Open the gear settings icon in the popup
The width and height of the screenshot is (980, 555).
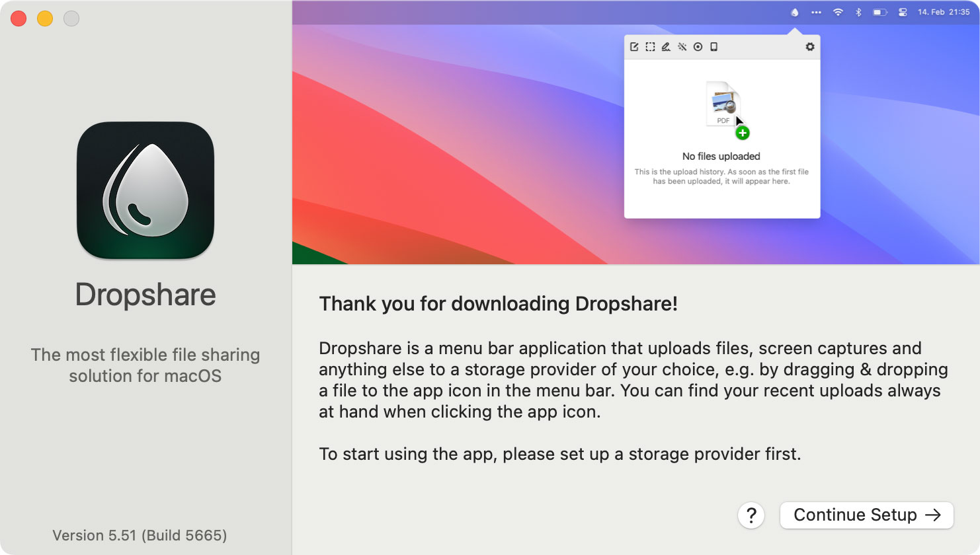(x=810, y=47)
